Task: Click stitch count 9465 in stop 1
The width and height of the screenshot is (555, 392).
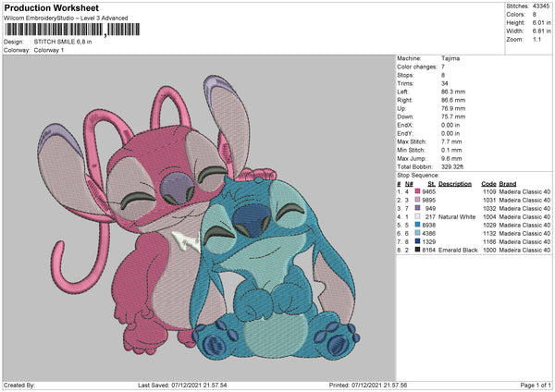Action: 428,191
